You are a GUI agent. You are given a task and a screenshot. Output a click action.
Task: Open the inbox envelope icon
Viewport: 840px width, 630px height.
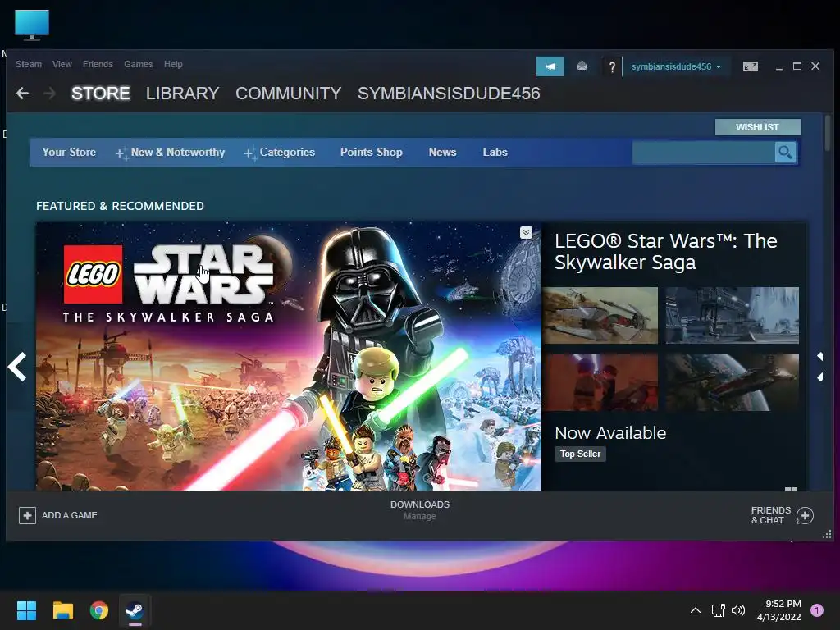point(582,66)
